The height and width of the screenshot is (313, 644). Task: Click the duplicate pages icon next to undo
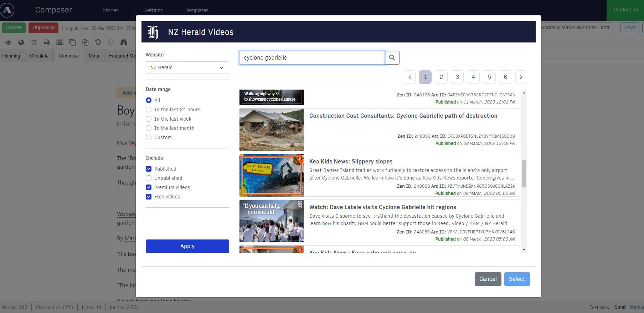click(85, 42)
